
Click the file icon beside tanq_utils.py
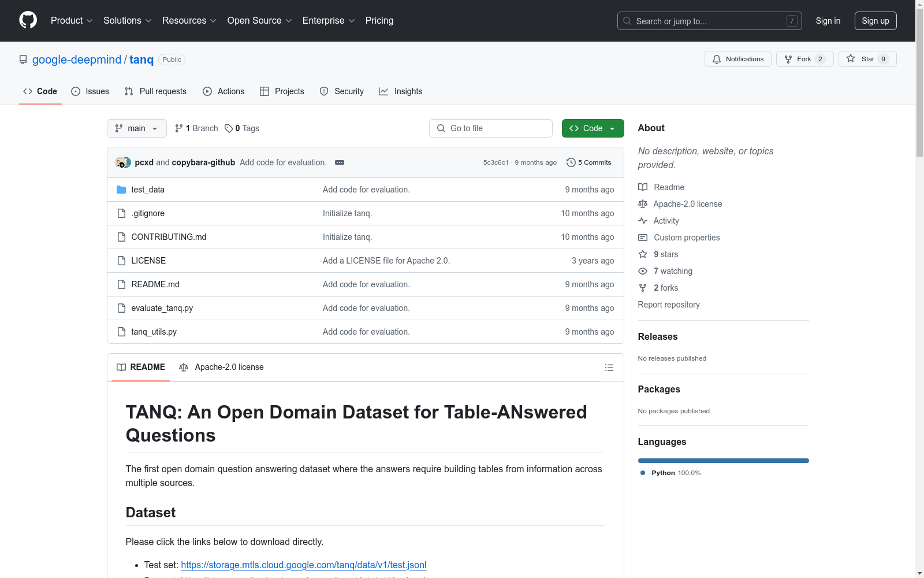click(121, 332)
